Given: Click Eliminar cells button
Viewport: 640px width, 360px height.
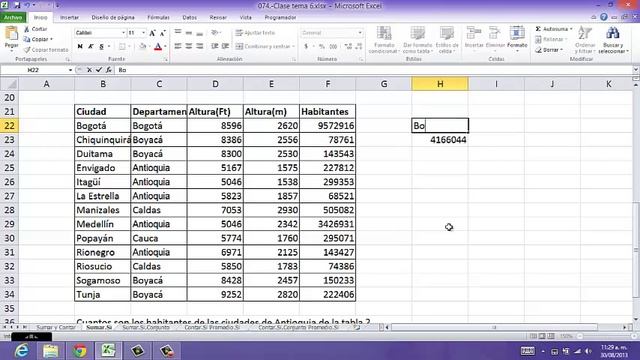Looking at the screenshot, I should click(x=495, y=38).
